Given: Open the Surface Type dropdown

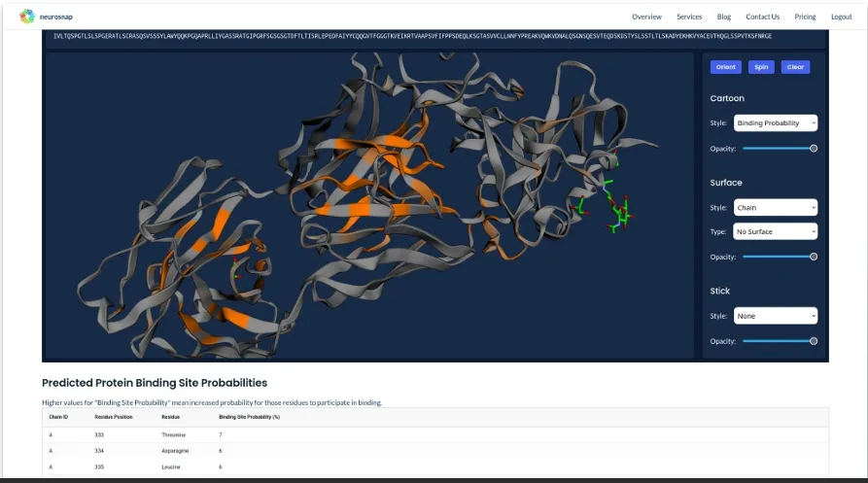Looking at the screenshot, I should click(x=775, y=231).
